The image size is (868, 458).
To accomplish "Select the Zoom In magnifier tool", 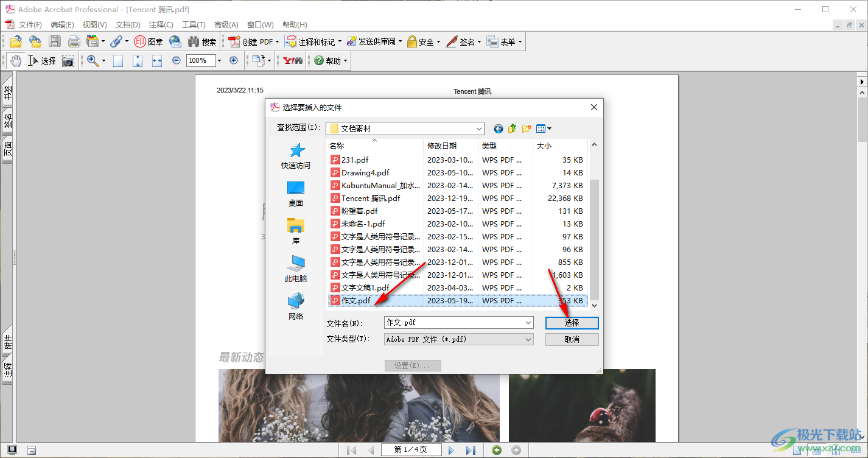I will click(93, 60).
